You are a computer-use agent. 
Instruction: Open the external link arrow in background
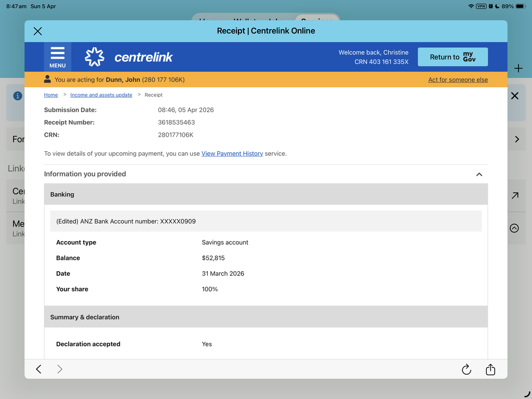click(515, 195)
